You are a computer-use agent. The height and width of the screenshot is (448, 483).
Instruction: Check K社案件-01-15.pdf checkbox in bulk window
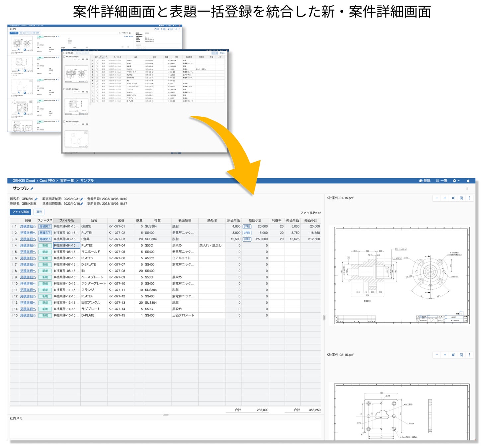point(64,57)
